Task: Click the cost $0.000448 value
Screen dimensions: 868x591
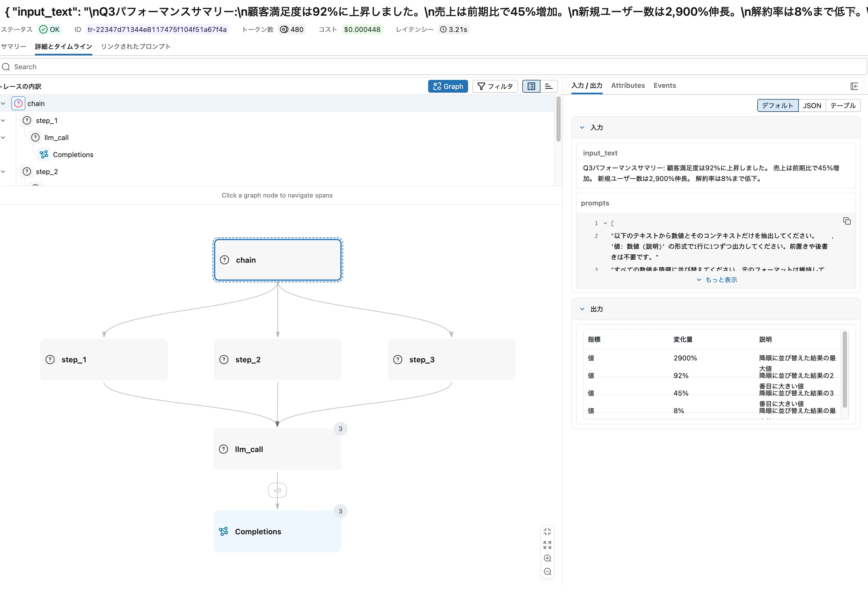Action: click(362, 30)
